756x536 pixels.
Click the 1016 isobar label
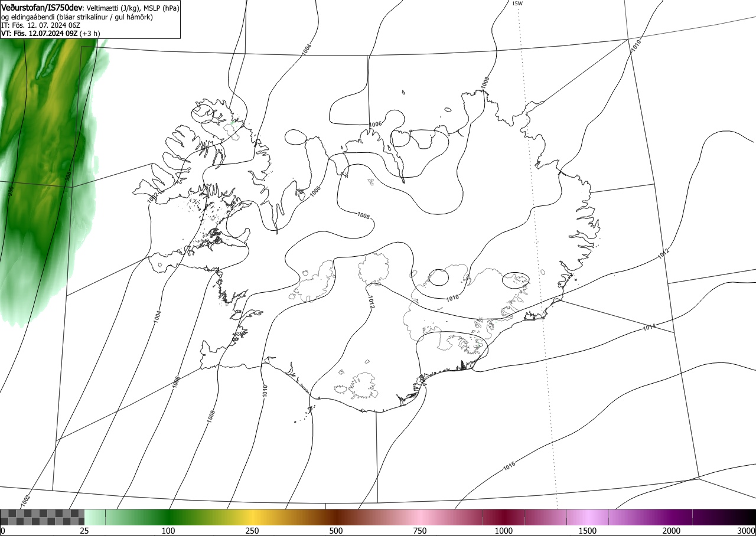pyautogui.click(x=509, y=466)
